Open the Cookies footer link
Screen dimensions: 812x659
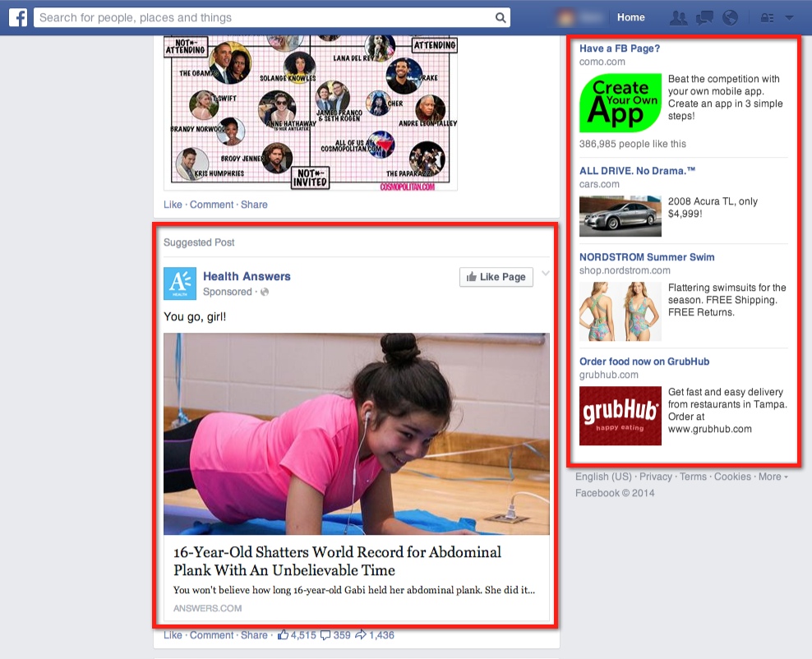(732, 477)
